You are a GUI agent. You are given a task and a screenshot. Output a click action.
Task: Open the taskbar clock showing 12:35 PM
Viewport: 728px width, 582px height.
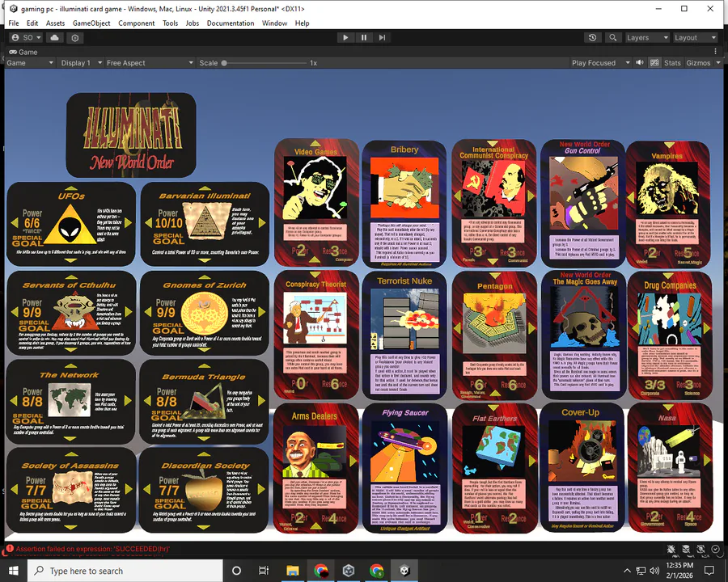679,571
